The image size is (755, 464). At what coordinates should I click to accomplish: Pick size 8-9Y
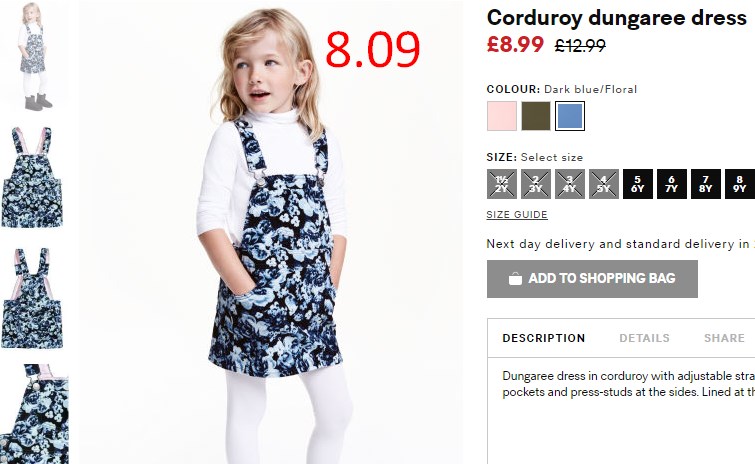pyautogui.click(x=740, y=184)
